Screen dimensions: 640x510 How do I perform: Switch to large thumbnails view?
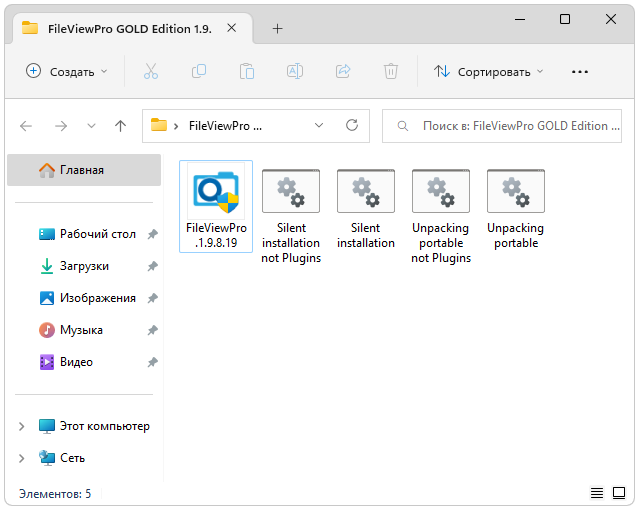pos(620,493)
